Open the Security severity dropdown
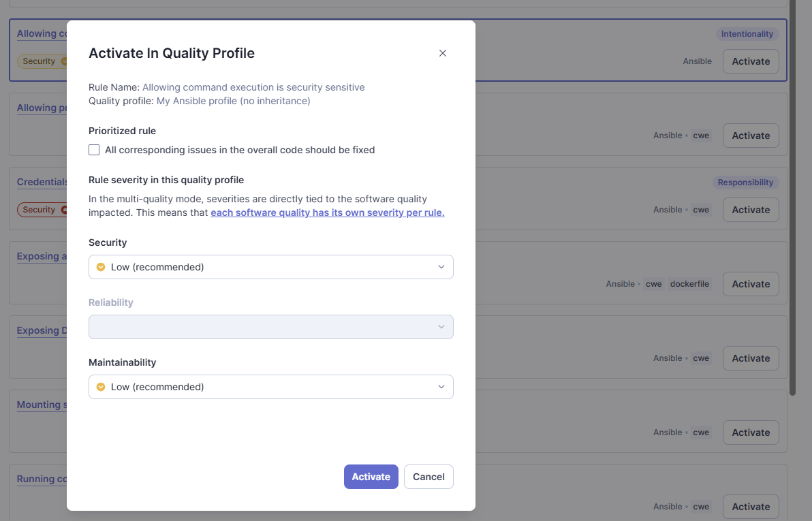This screenshot has height=521, width=812. (271, 267)
